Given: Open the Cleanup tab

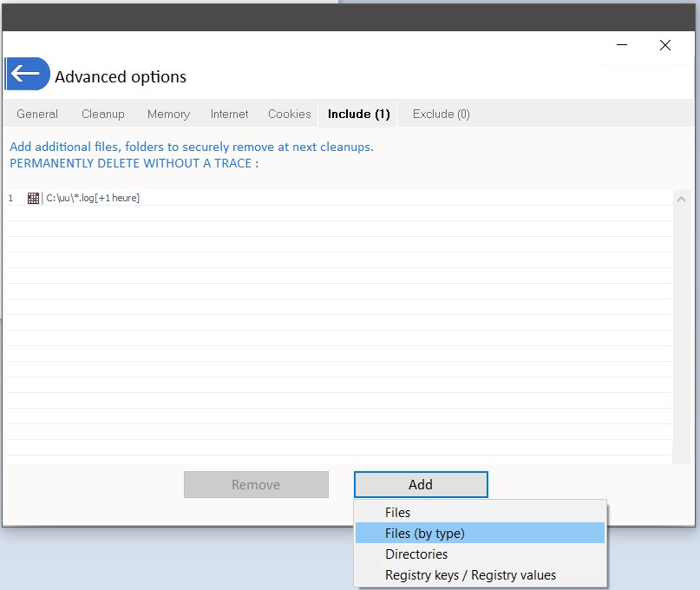Looking at the screenshot, I should coord(103,114).
